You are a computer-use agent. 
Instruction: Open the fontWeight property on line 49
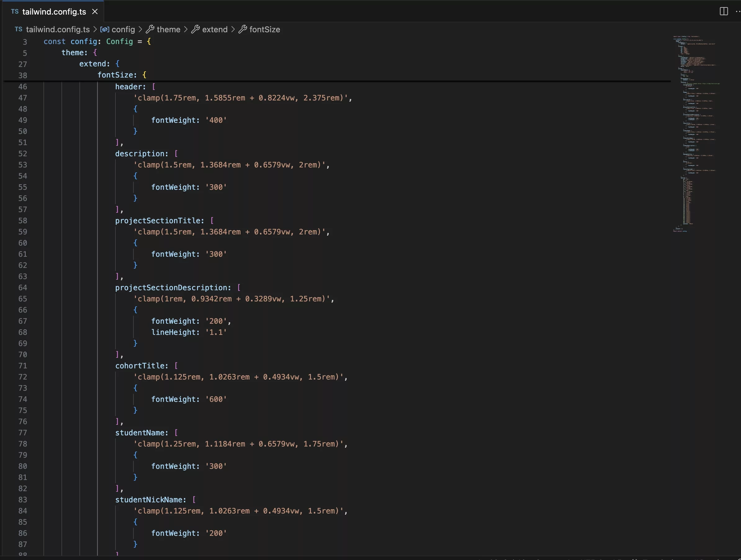point(174,120)
